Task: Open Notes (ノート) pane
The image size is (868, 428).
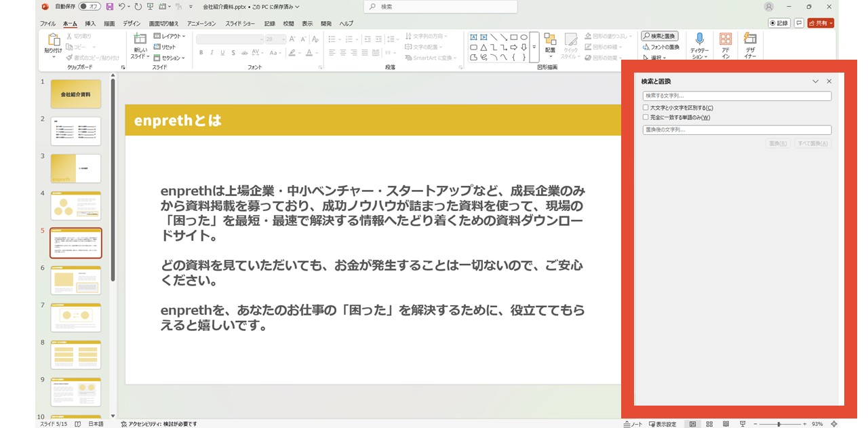Action: pyautogui.click(x=633, y=424)
